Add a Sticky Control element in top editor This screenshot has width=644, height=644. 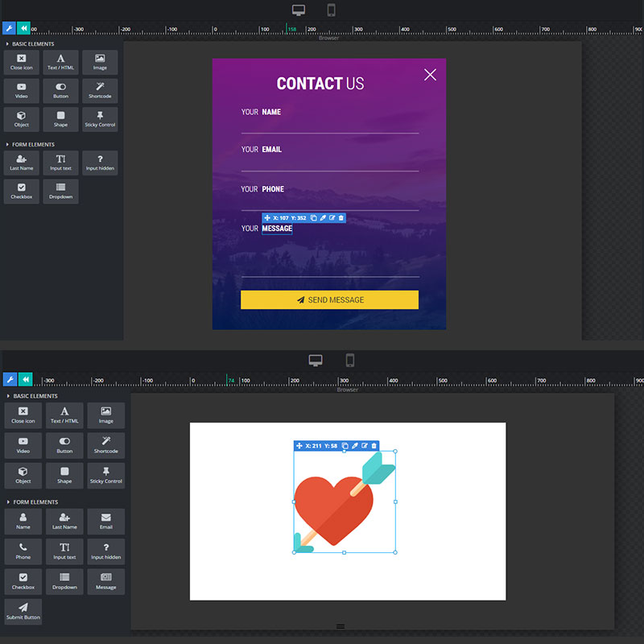pos(100,119)
